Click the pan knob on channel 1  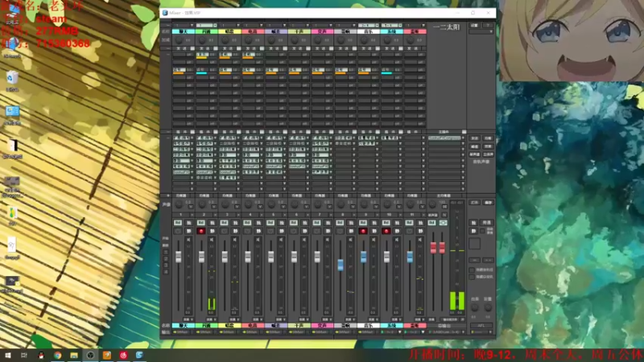click(x=179, y=204)
